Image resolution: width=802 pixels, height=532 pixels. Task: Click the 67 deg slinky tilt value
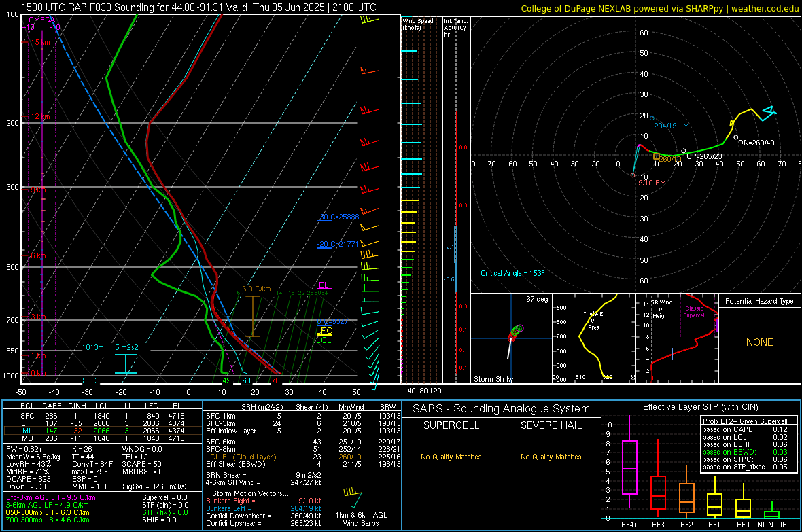(537, 299)
